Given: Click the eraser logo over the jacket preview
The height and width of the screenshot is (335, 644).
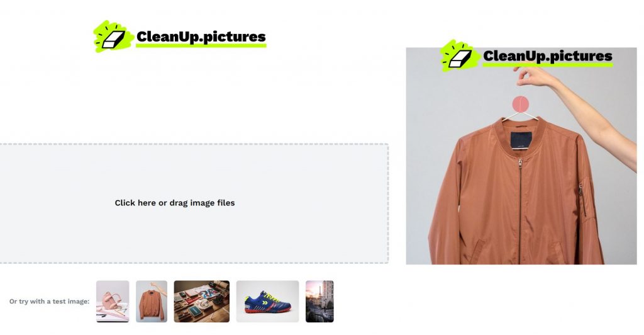Looking at the screenshot, I should pos(460,56).
